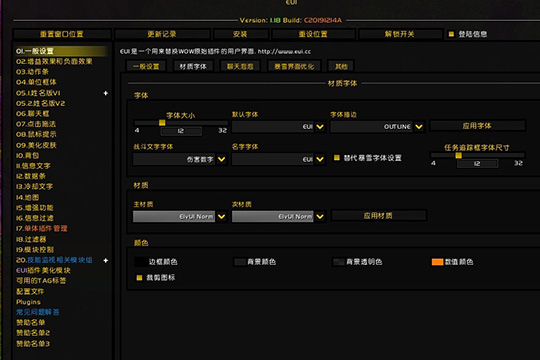Click the 任务追踪框字体尺寸 value input box
540x360 pixels.
tap(477, 163)
